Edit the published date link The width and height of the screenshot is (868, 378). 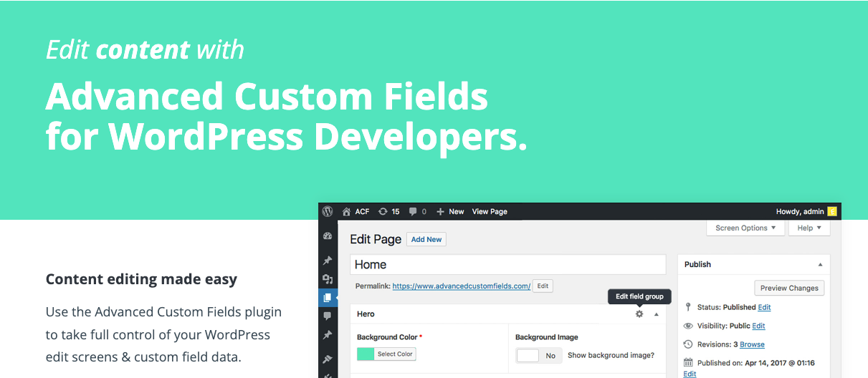690,374
